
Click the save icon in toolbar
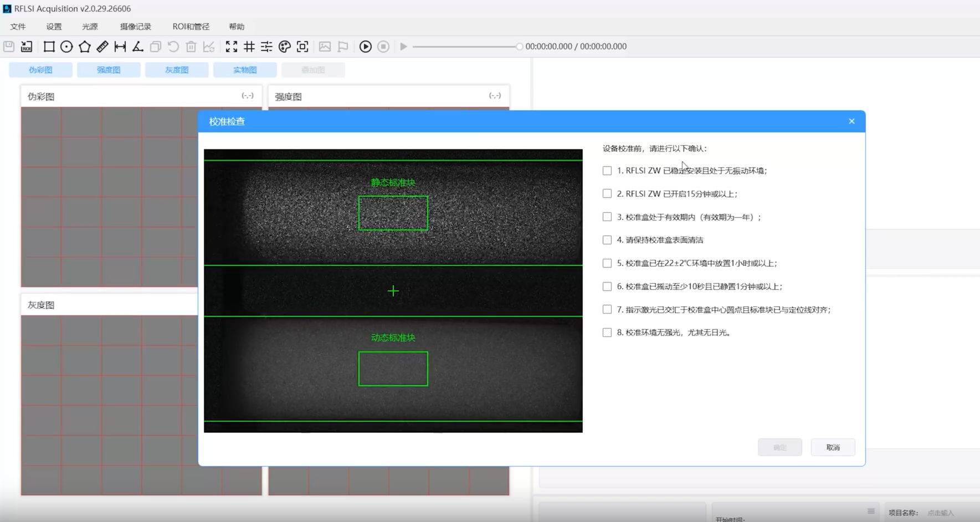[9, 47]
